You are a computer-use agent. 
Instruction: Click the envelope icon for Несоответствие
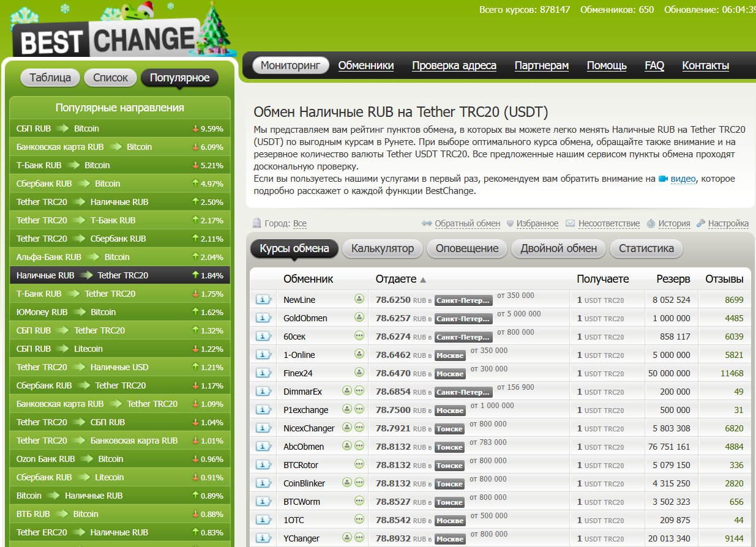coord(570,224)
